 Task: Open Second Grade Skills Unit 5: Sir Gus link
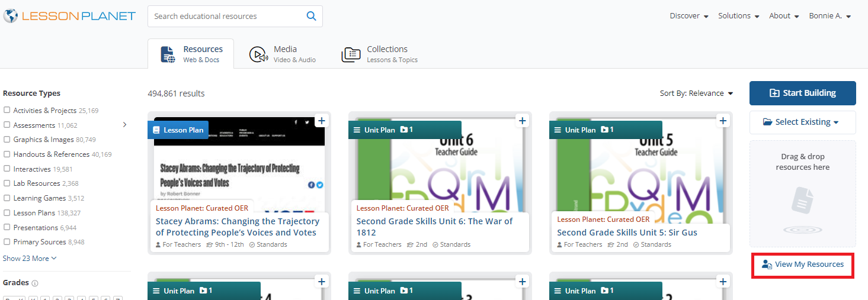(627, 233)
